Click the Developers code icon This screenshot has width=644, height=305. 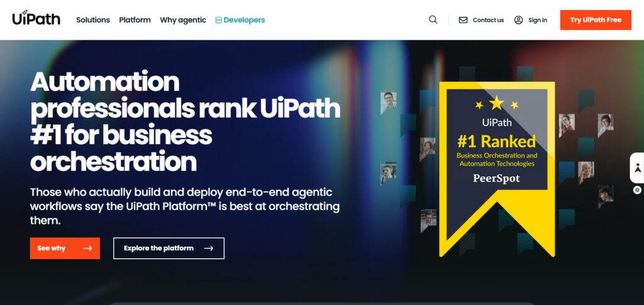tap(218, 20)
